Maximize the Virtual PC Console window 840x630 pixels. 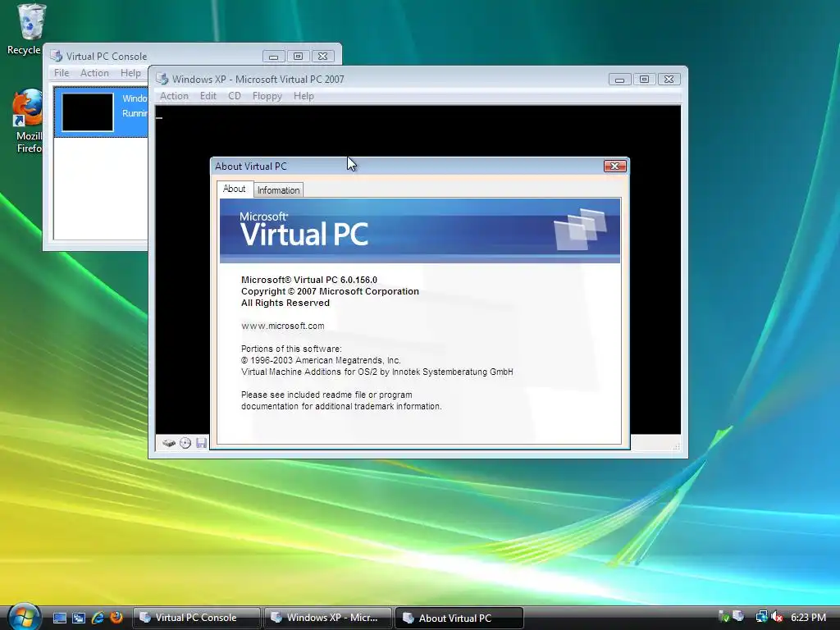(299, 57)
